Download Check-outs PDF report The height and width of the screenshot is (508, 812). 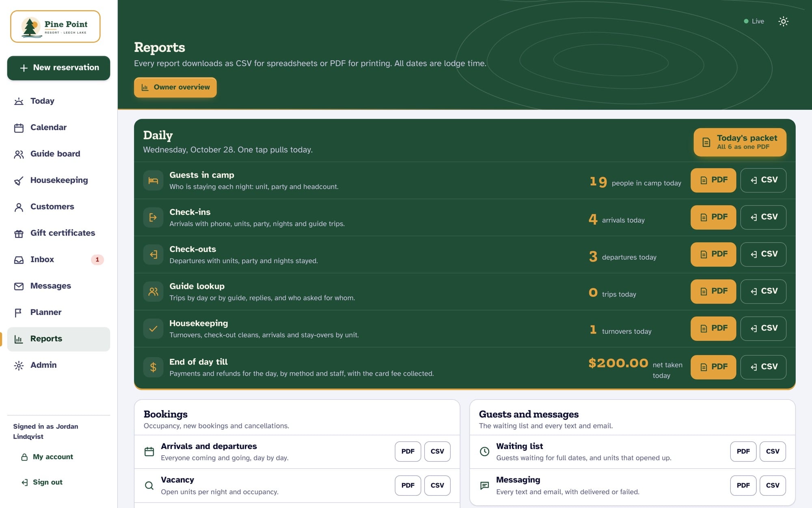[713, 254]
